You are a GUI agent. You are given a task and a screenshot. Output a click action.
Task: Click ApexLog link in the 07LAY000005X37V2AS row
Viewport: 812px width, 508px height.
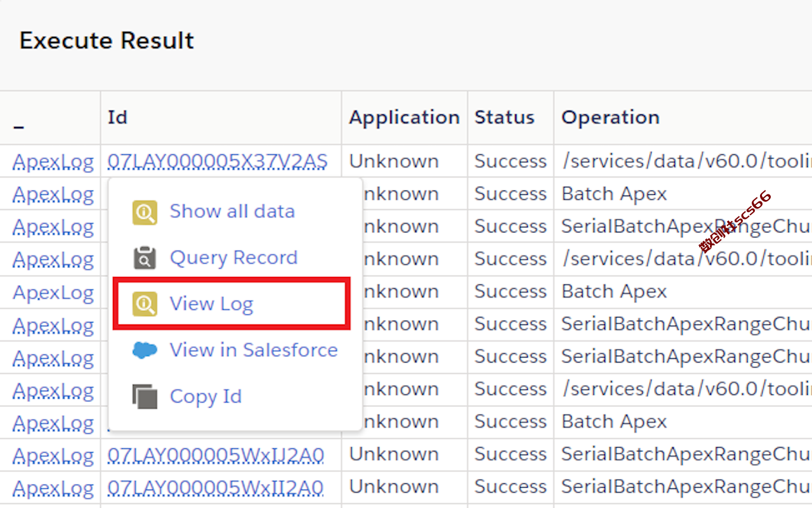click(x=53, y=161)
